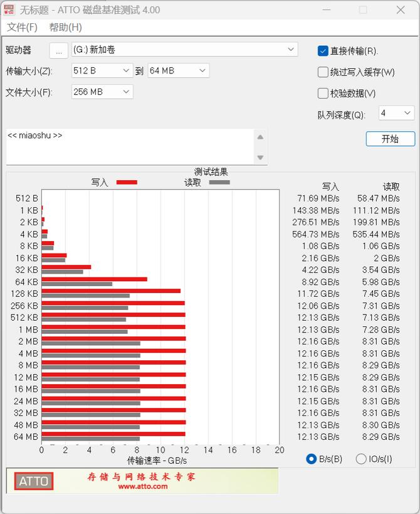Open the www.atto.com link in banner
420x514 pixels.
[143, 486]
